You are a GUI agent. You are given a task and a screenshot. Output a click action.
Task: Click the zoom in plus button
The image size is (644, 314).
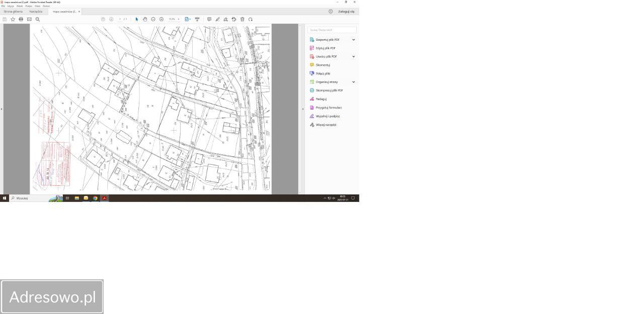point(162,19)
